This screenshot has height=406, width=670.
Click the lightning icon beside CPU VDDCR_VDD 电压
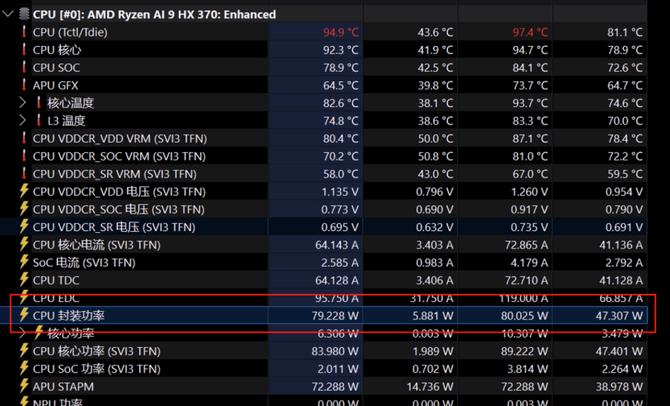pos(24,192)
